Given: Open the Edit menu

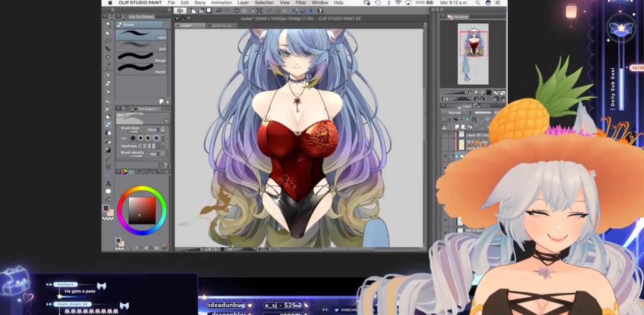Looking at the screenshot, I should point(185,3).
